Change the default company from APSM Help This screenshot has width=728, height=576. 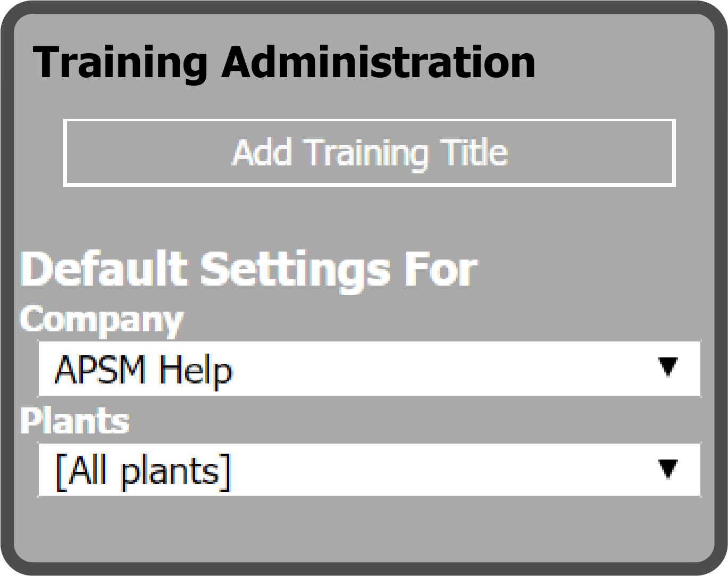369,369
